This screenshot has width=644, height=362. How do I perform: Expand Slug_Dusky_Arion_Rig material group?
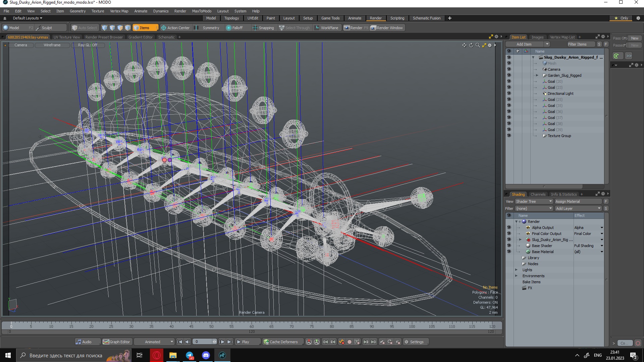(520, 240)
